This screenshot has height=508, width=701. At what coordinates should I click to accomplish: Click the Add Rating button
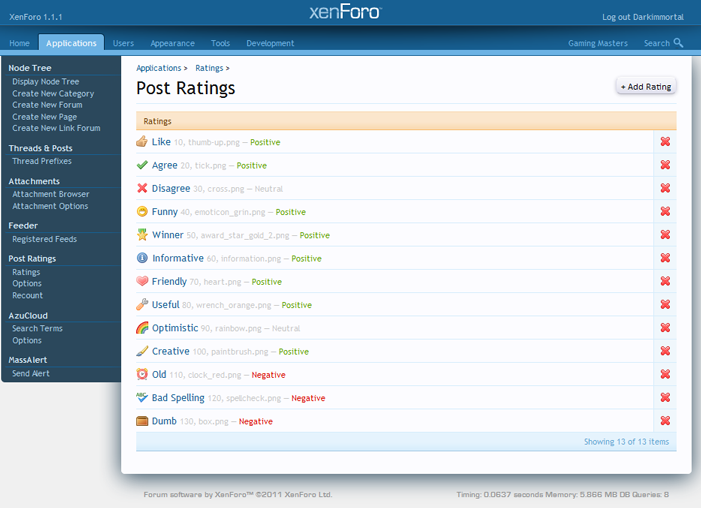[x=646, y=87]
